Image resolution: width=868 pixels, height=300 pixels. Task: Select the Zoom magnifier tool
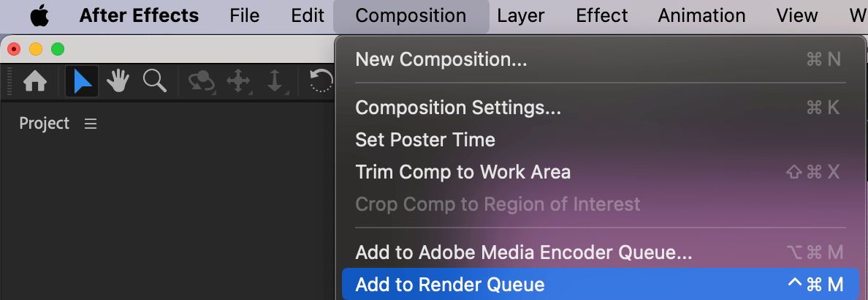click(154, 81)
